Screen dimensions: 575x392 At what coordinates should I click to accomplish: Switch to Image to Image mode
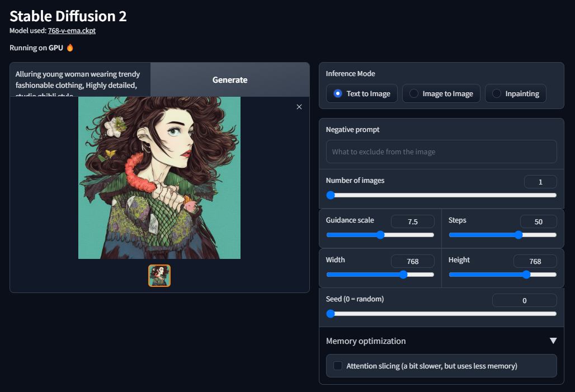tap(441, 93)
